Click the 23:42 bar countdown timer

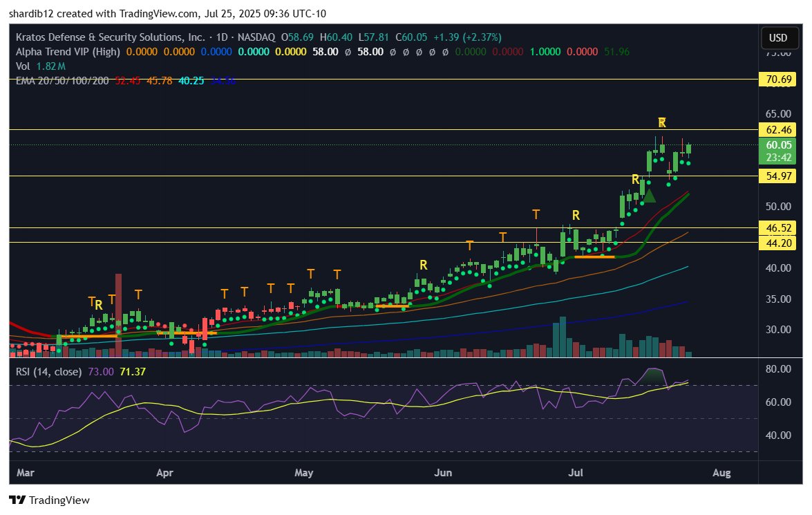pyautogui.click(x=778, y=158)
